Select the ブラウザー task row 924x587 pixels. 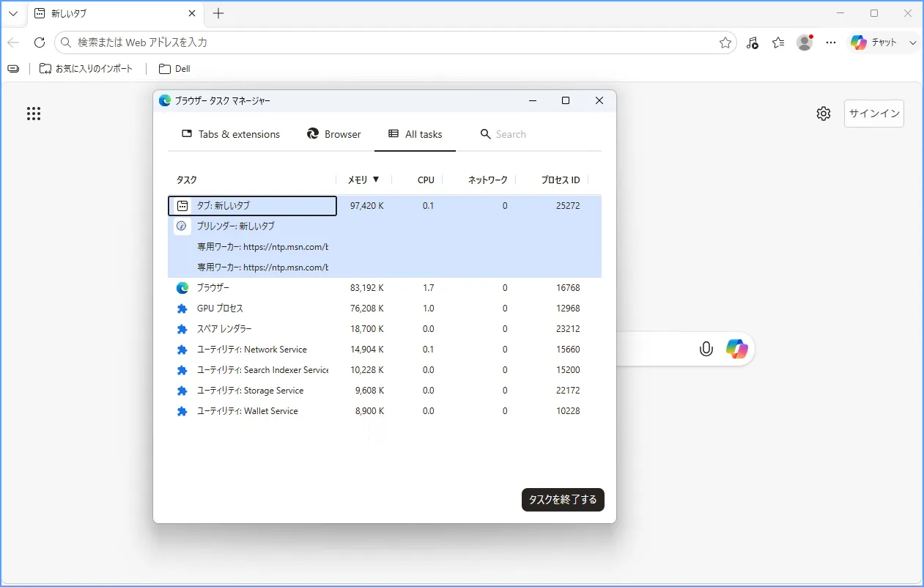[x=385, y=288]
